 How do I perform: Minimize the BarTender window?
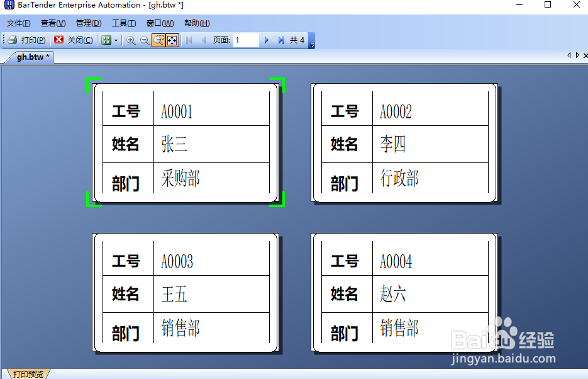coord(519,5)
